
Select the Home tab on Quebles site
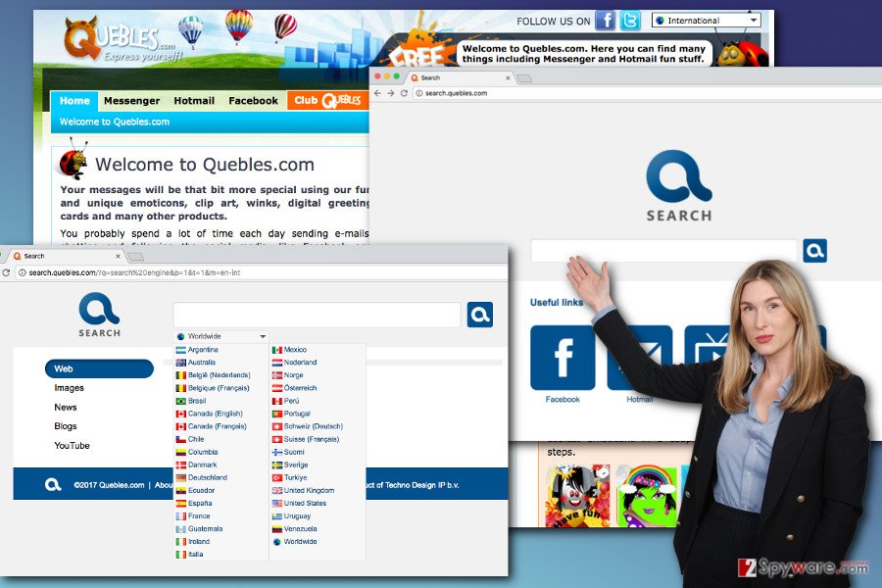coord(74,101)
